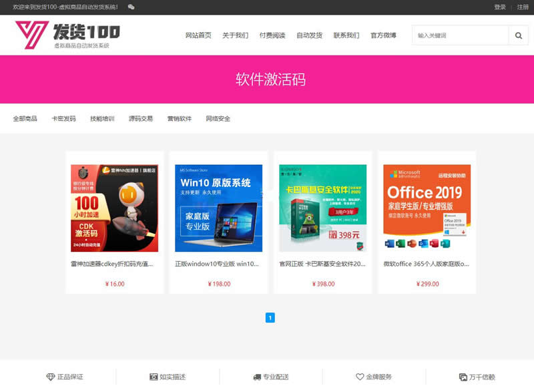Focus the 输入关键词 search field

pos(461,35)
